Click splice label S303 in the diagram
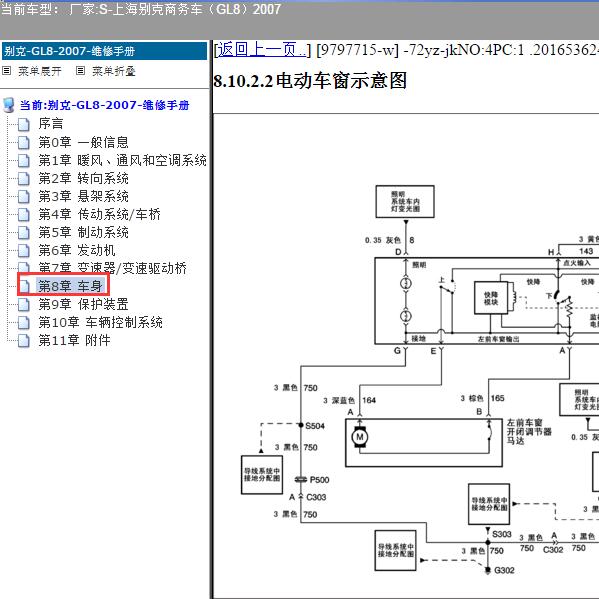Viewport: 599px width, 599px height. click(x=502, y=534)
